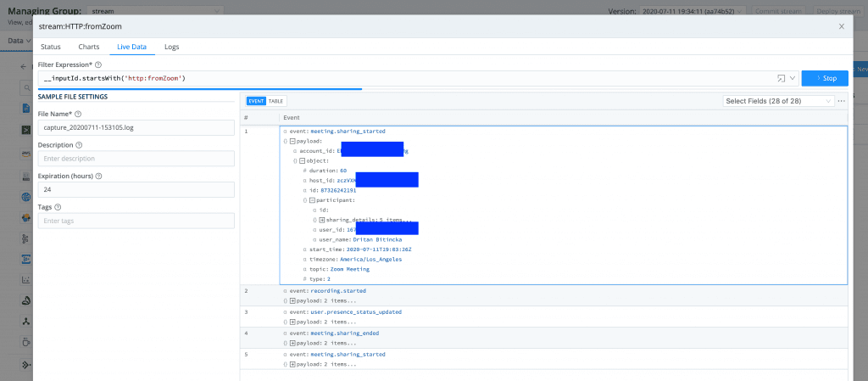Select the topic value Zoom Meeting

(x=352, y=269)
